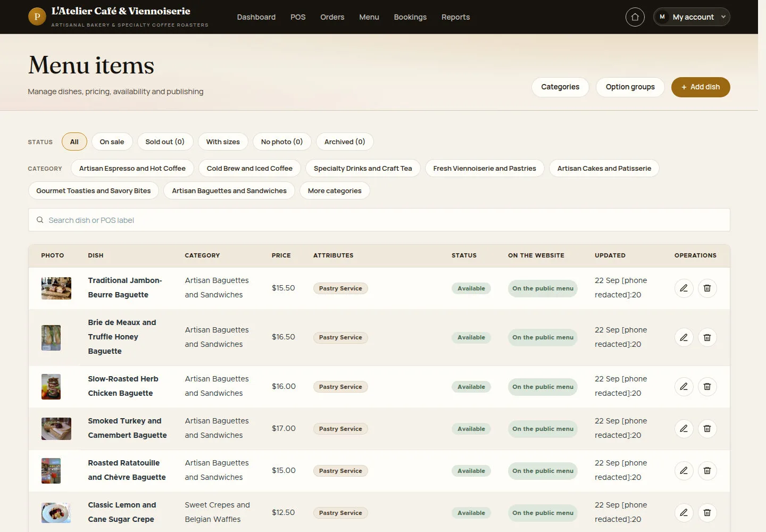Delete the Traditional Jambon-Beurre Baguette dish
The width and height of the screenshot is (766, 532).
pyautogui.click(x=707, y=288)
